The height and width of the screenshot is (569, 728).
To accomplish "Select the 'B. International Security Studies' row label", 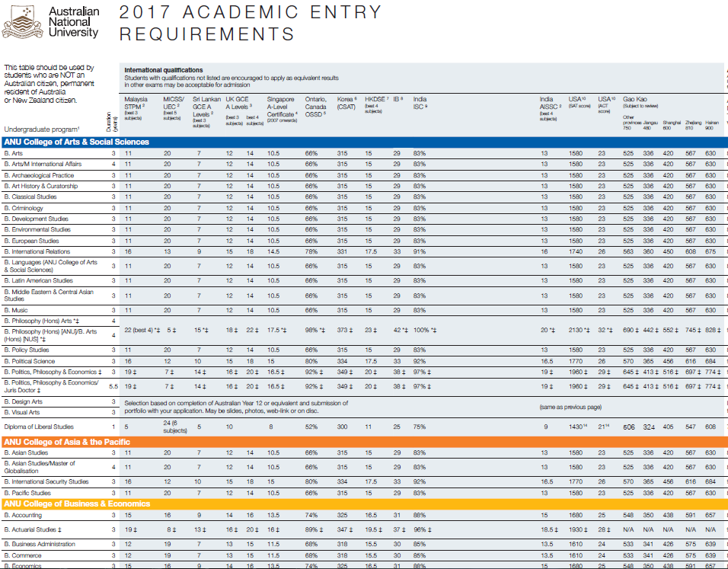I will click(46, 481).
